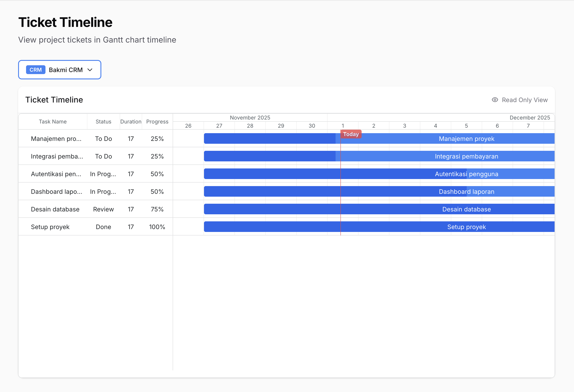Select the Setup proyek task row
This screenshot has width=574, height=392.
(x=50, y=227)
